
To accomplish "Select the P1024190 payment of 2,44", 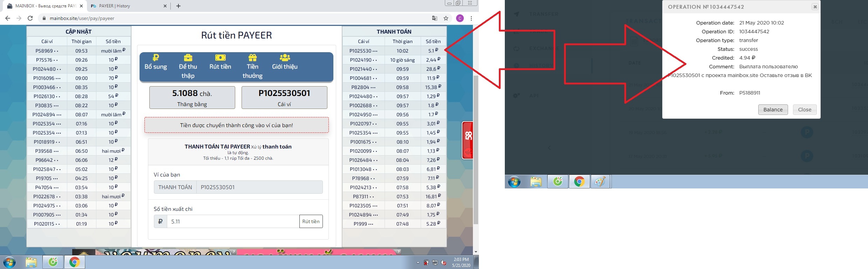I will 394,60.
